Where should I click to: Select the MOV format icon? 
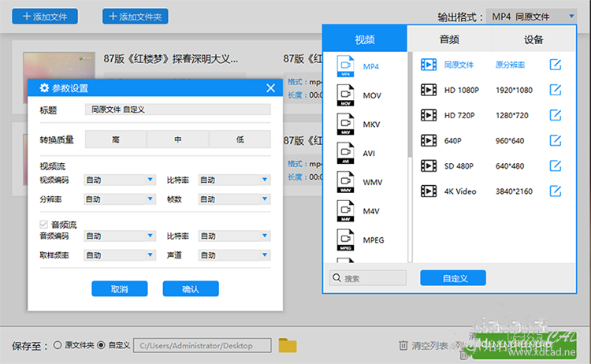point(345,95)
